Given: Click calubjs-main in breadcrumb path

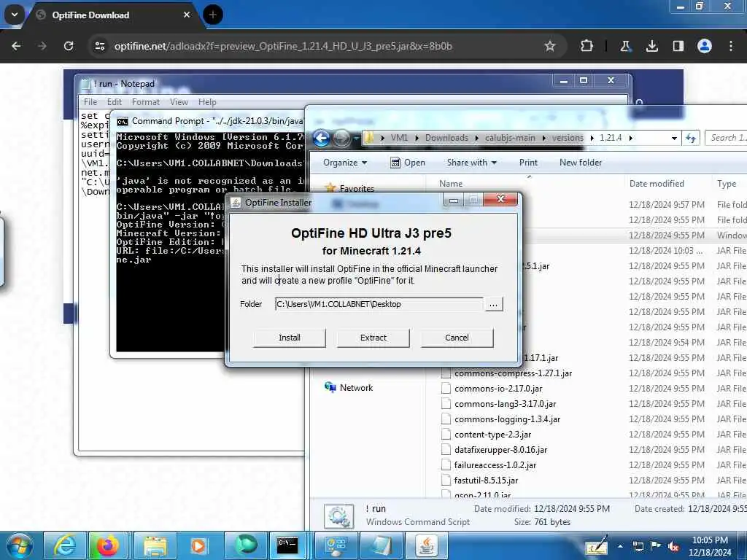Looking at the screenshot, I should (510, 138).
